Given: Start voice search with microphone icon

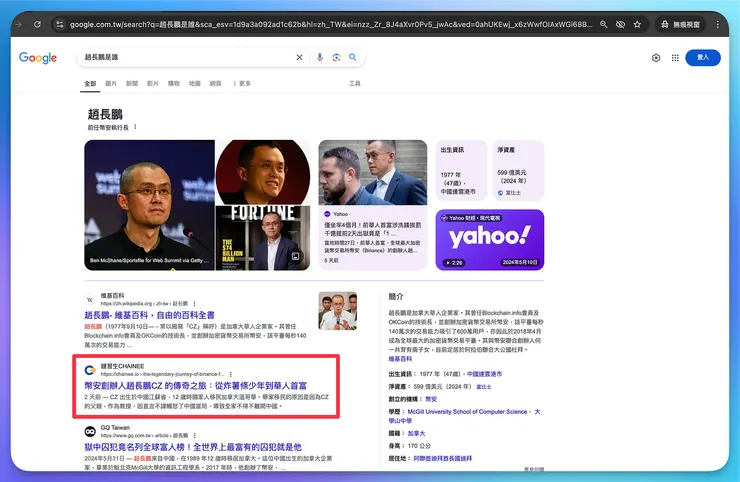Looking at the screenshot, I should [x=320, y=57].
